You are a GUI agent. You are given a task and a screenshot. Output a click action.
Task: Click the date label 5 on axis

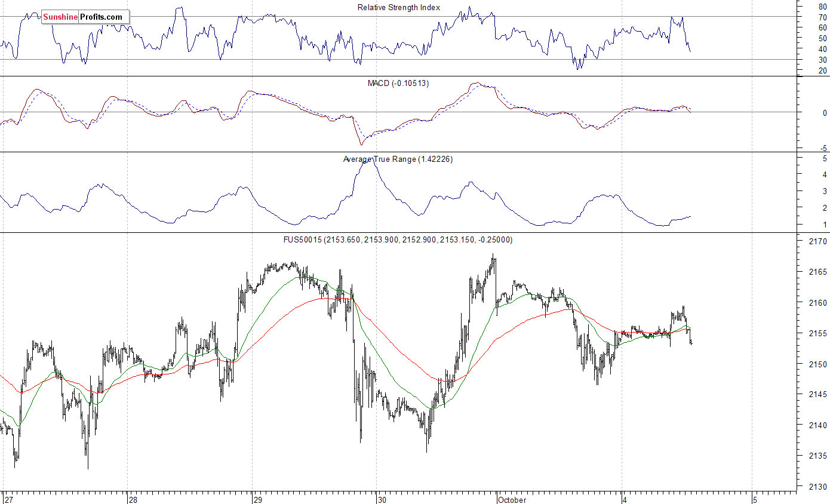(754, 499)
